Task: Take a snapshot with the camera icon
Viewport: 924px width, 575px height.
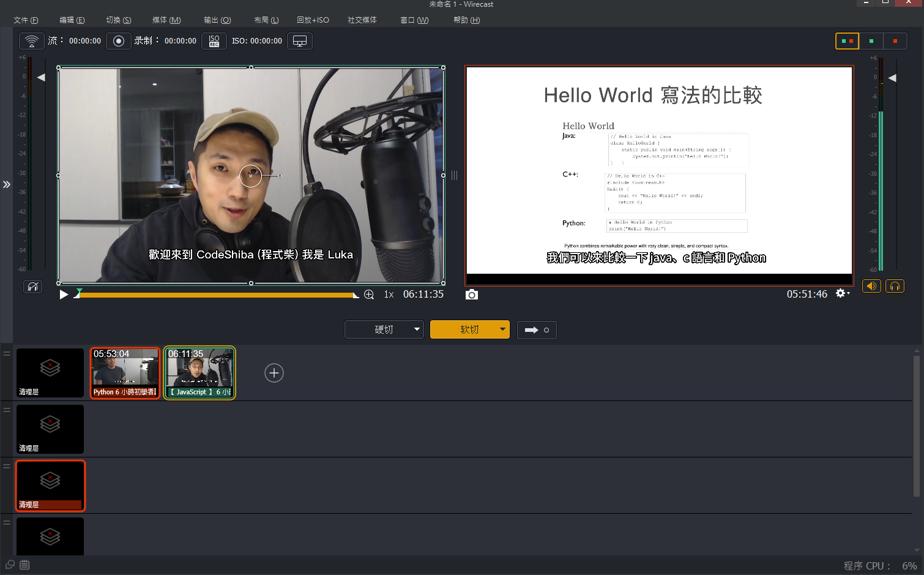Action: pos(471,295)
